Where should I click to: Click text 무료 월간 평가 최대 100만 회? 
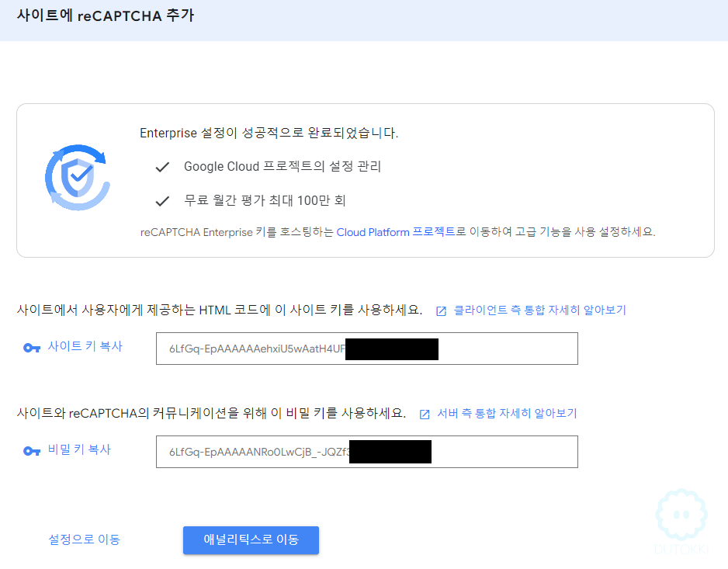click(x=265, y=200)
